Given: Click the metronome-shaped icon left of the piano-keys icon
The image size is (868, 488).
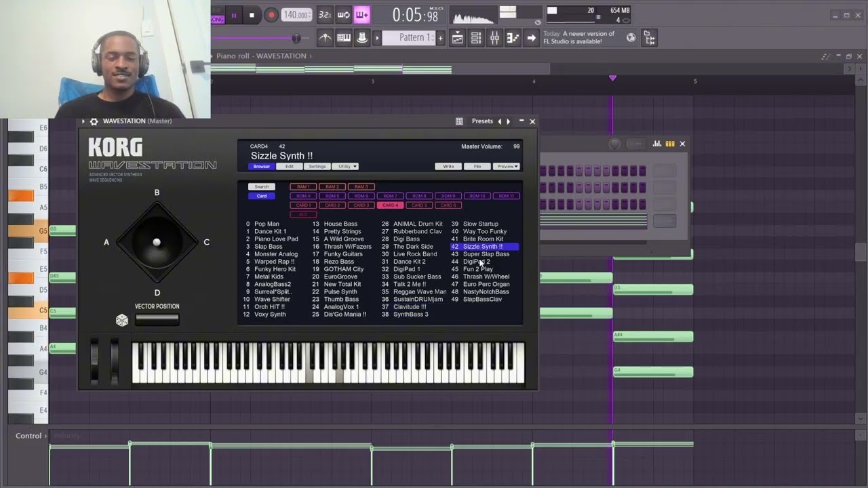Looking at the screenshot, I should [325, 38].
